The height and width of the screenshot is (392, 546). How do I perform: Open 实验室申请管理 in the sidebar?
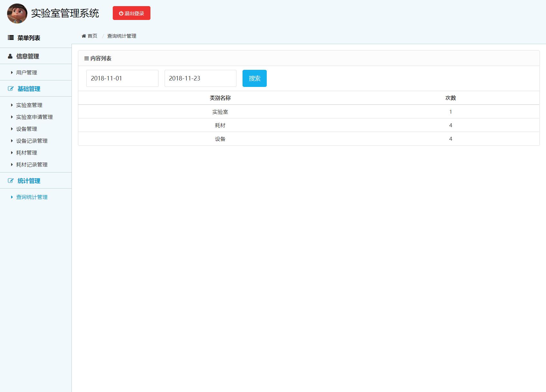[x=34, y=117]
